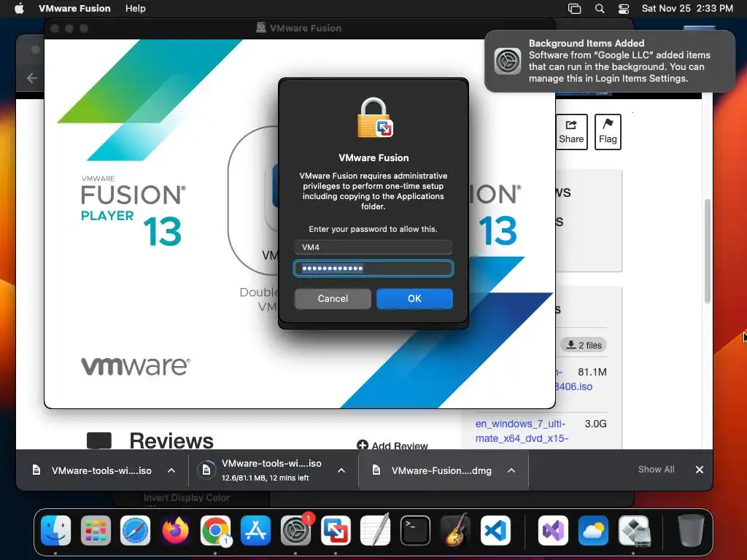Open Control Center in the menu bar

point(624,9)
